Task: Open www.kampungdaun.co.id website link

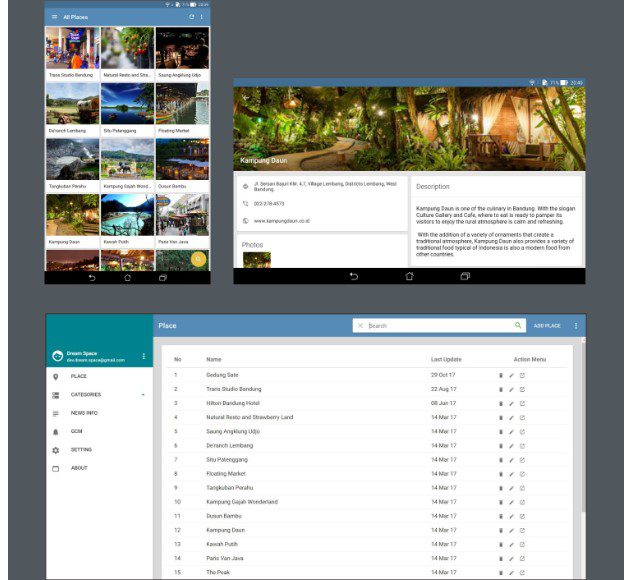Action: point(282,221)
